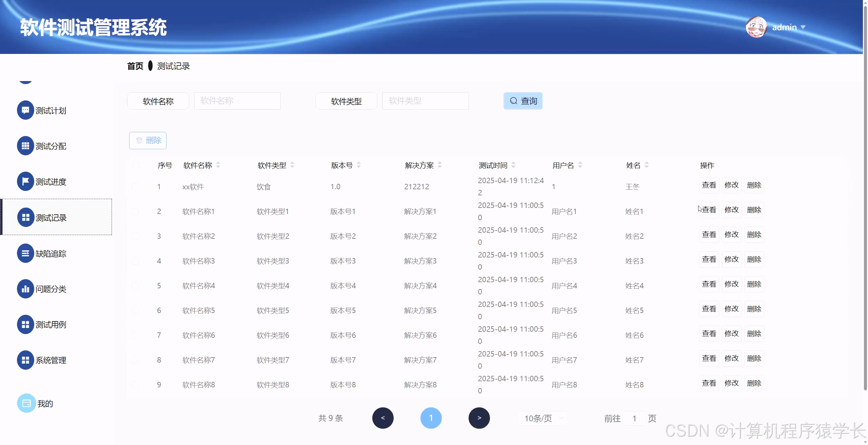Open 测试计划 in the sidebar menu

[56, 110]
